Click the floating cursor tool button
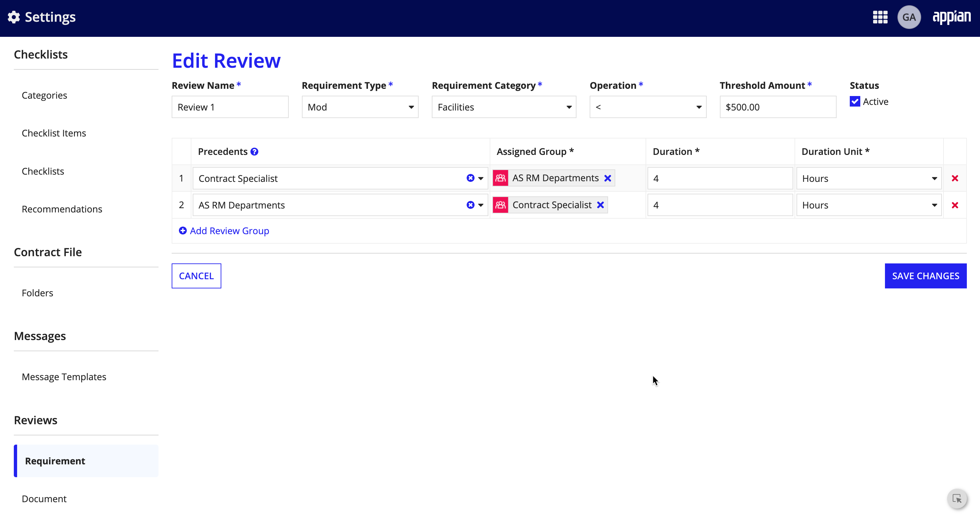The height and width of the screenshot is (515, 980). pos(957,498)
